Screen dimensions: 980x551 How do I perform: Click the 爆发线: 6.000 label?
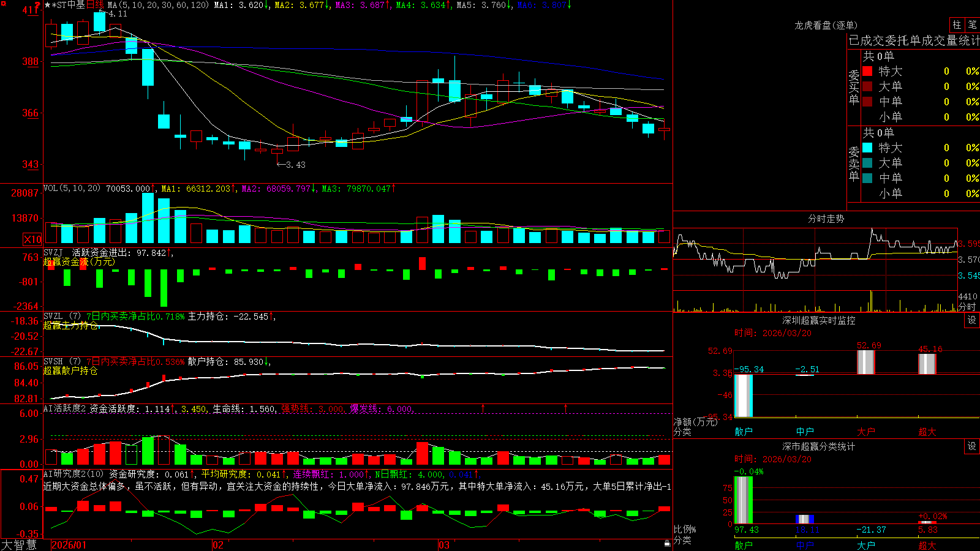point(383,409)
